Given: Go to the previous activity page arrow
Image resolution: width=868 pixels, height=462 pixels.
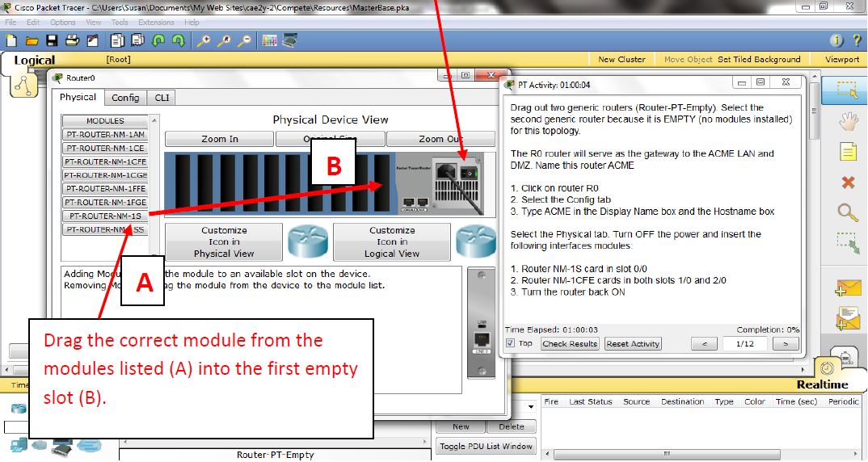Looking at the screenshot, I should click(705, 343).
